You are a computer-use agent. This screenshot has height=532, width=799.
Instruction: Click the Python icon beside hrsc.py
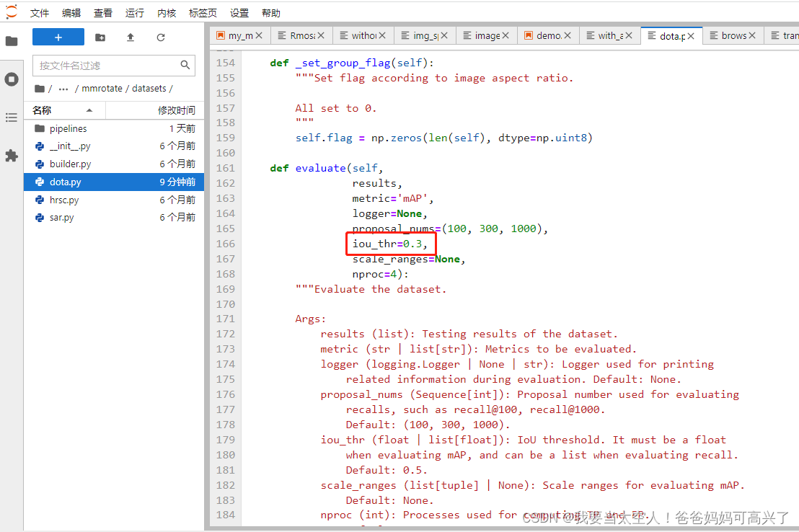40,200
